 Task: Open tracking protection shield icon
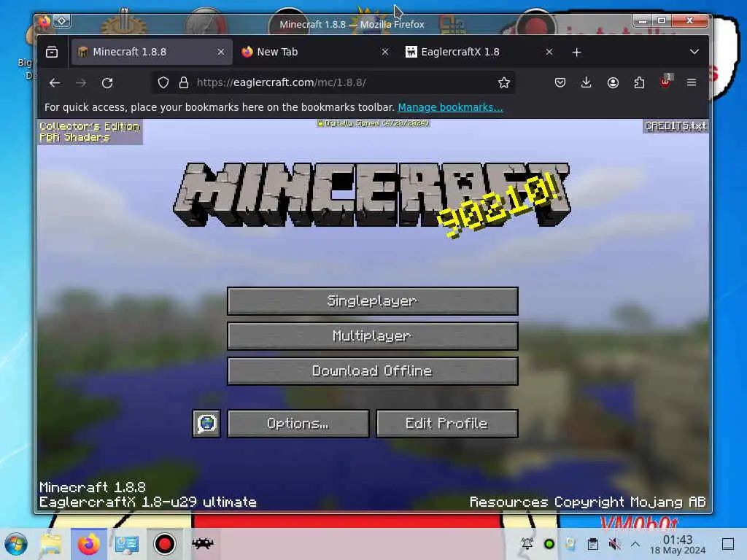click(163, 83)
